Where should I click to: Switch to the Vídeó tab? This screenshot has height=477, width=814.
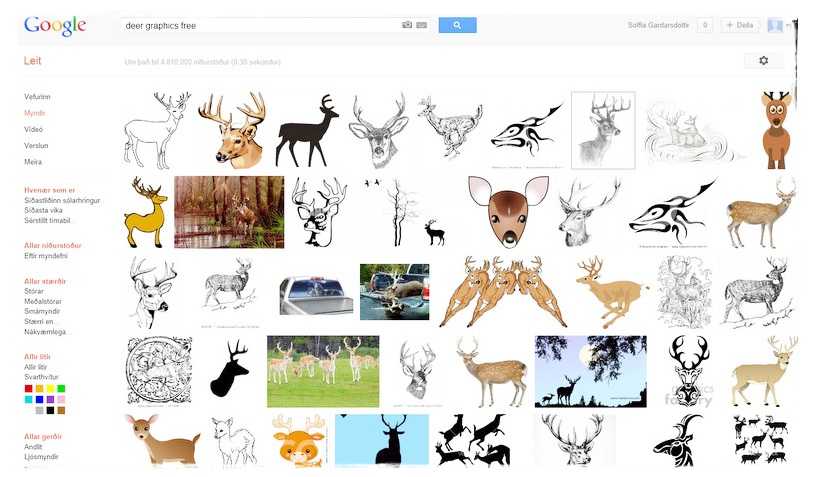(x=34, y=129)
